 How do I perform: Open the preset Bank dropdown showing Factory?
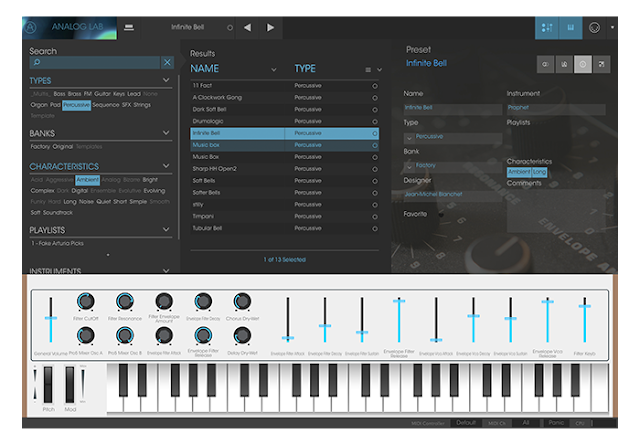click(x=453, y=166)
